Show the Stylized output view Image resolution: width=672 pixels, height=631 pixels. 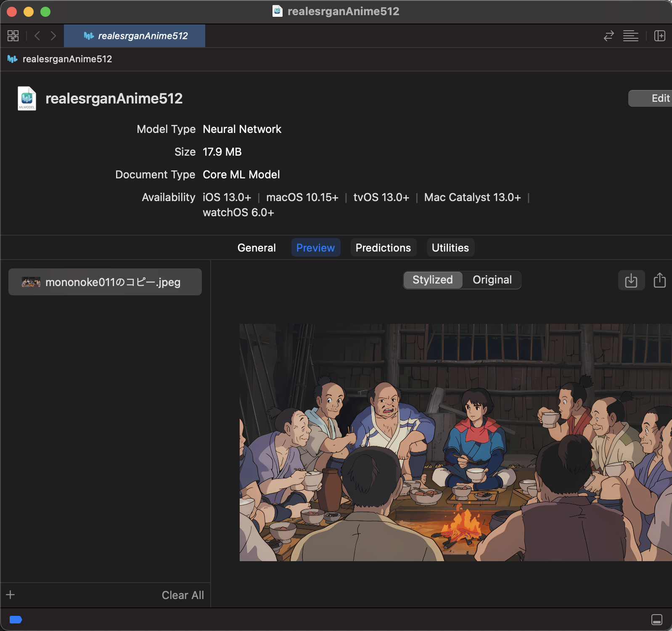click(x=433, y=280)
